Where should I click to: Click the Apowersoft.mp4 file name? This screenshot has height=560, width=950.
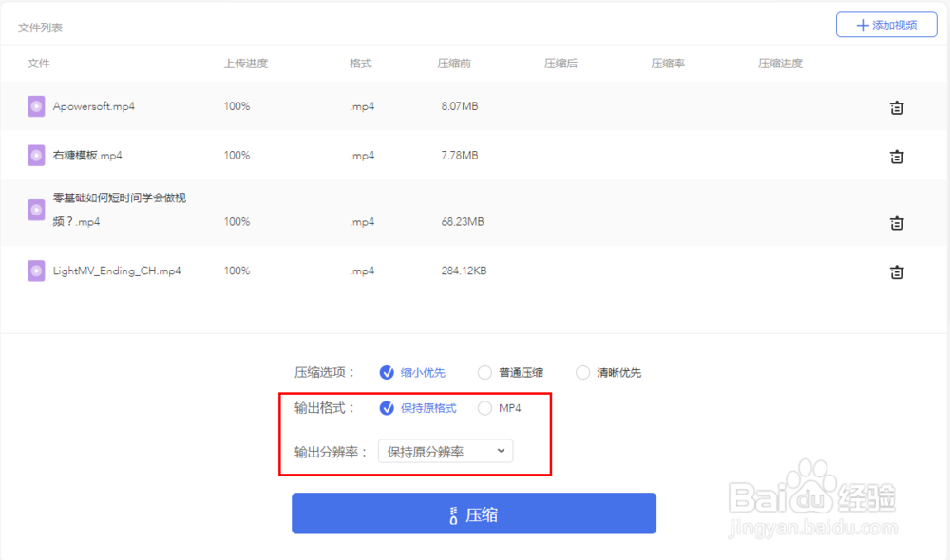pos(94,106)
